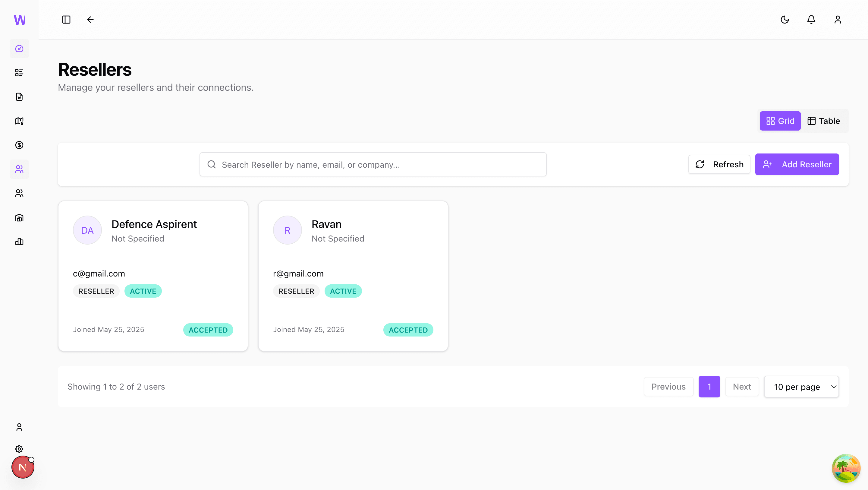
Task: Click the r@gmail.com email text
Action: (298, 273)
